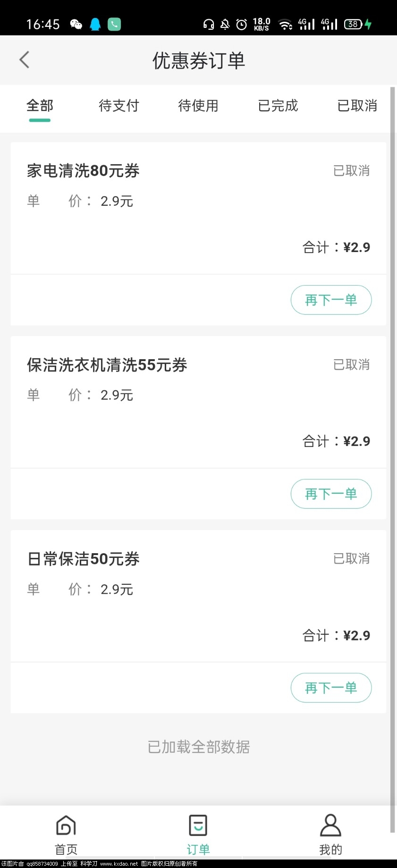This screenshot has width=397, height=868.
Task: Tap the QQ penguin notification icon
Action: 95,24
